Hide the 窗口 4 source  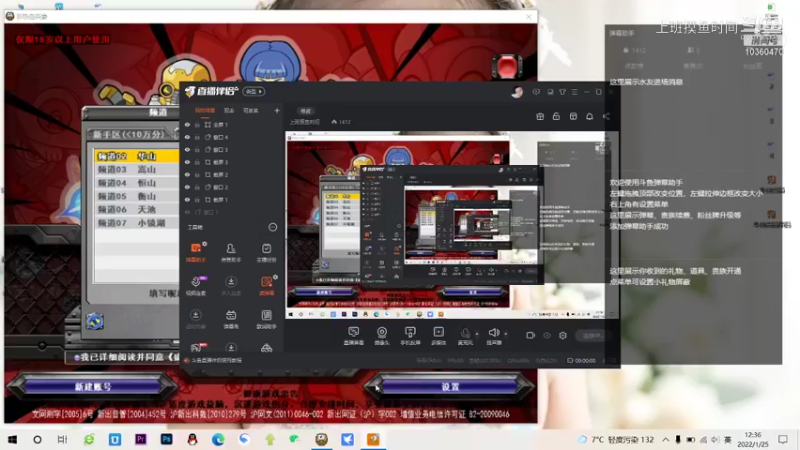pos(187,137)
